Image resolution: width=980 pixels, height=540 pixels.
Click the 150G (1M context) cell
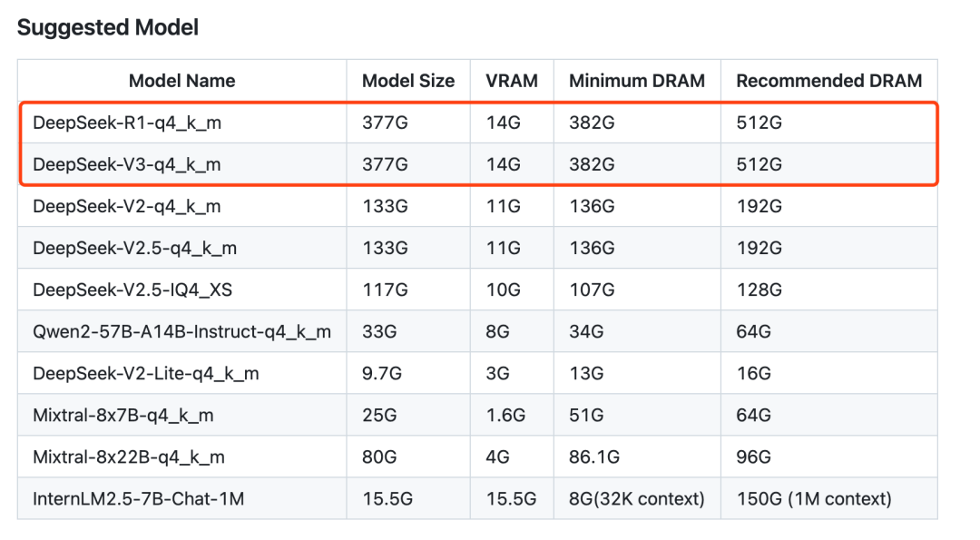(x=814, y=498)
